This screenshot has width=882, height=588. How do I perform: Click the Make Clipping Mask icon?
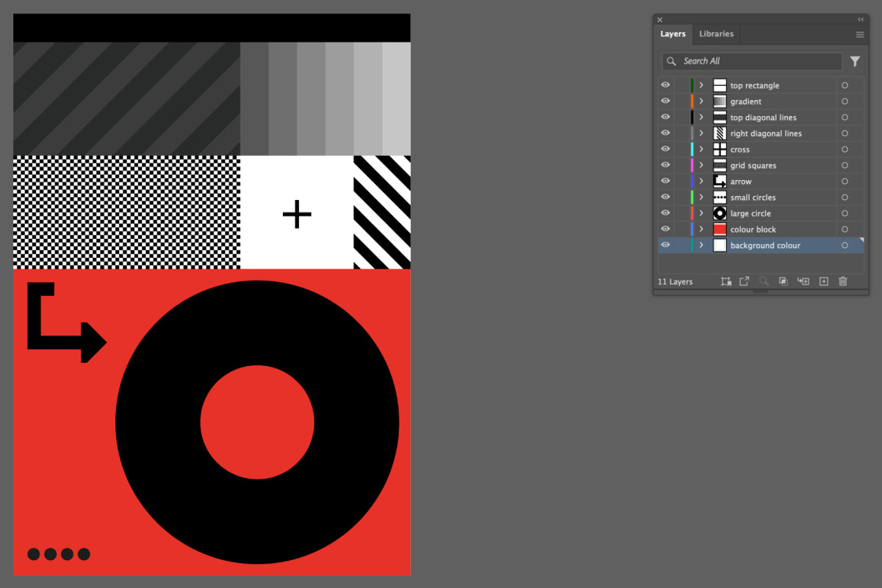coord(784,282)
